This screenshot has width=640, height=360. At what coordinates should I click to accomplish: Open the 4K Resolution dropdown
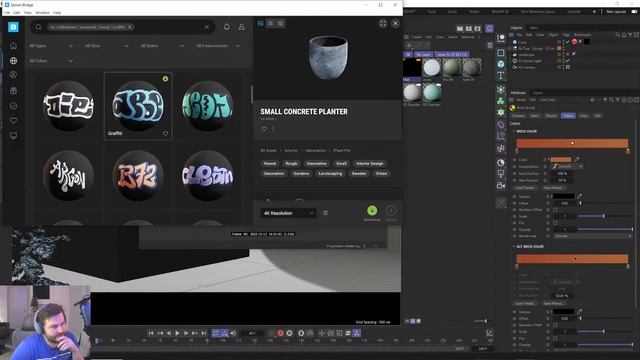click(288, 213)
